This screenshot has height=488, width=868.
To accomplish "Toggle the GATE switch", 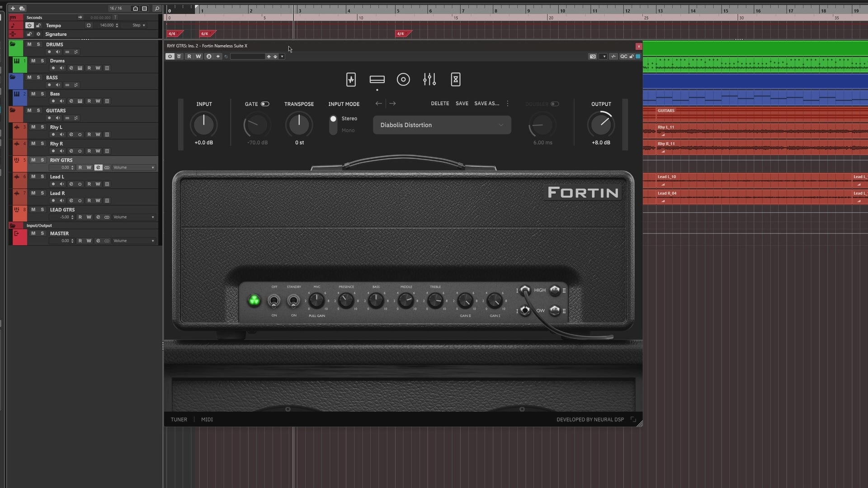I will pyautogui.click(x=265, y=104).
